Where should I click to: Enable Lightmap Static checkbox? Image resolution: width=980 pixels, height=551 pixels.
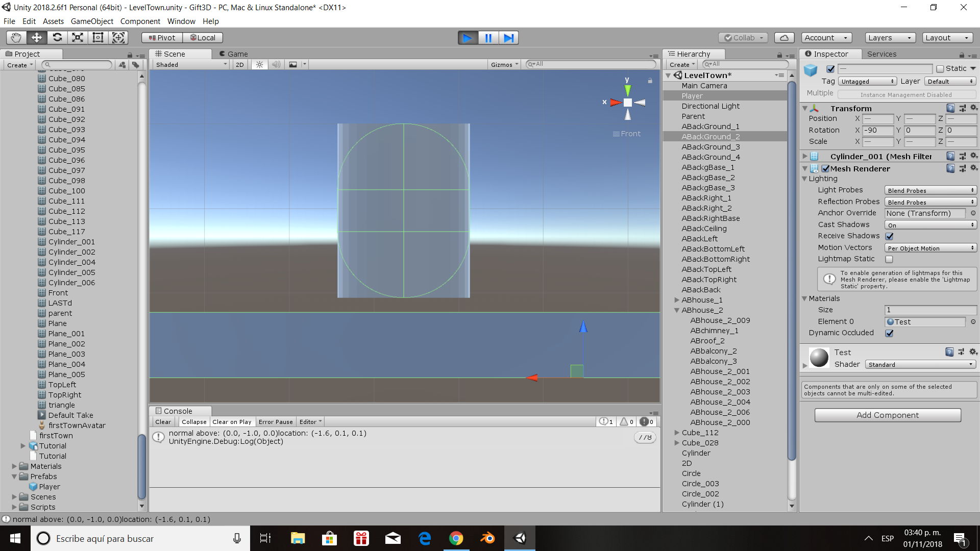(889, 259)
